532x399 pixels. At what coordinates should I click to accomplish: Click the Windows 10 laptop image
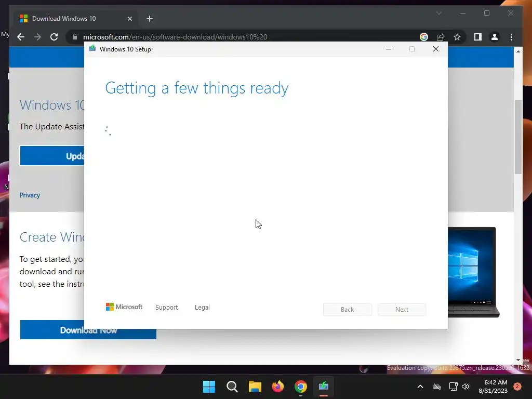click(474, 272)
